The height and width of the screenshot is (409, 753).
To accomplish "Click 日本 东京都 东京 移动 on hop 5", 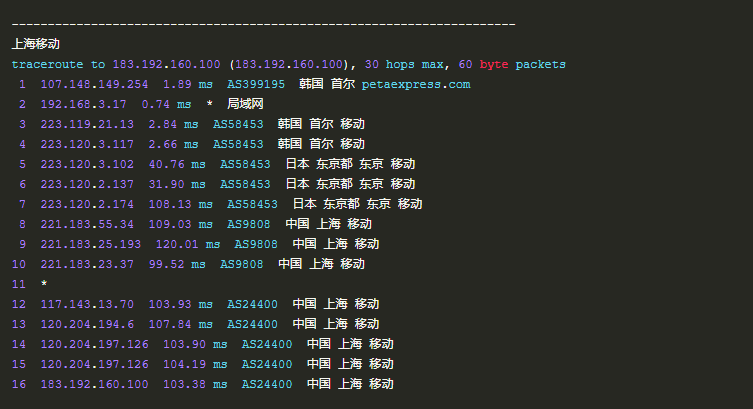I will [x=350, y=164].
